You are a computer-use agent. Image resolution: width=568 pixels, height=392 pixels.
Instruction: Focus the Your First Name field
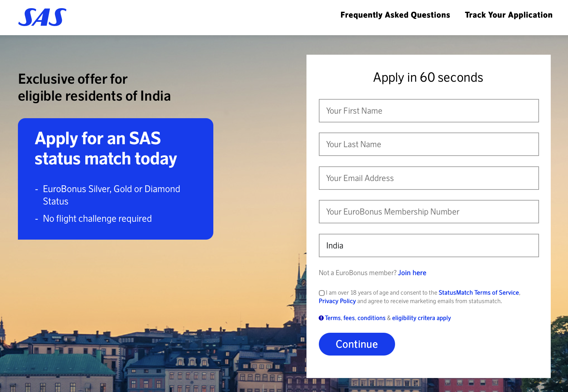[429, 111]
